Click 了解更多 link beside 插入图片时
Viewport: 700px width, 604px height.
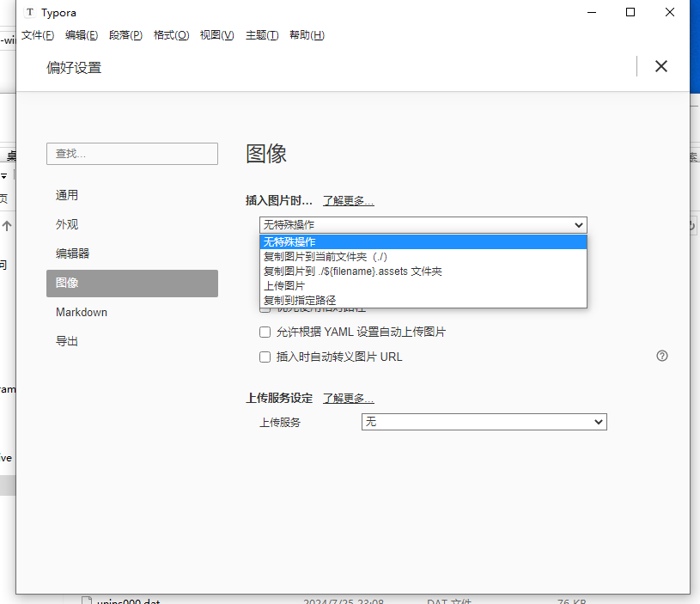click(348, 200)
